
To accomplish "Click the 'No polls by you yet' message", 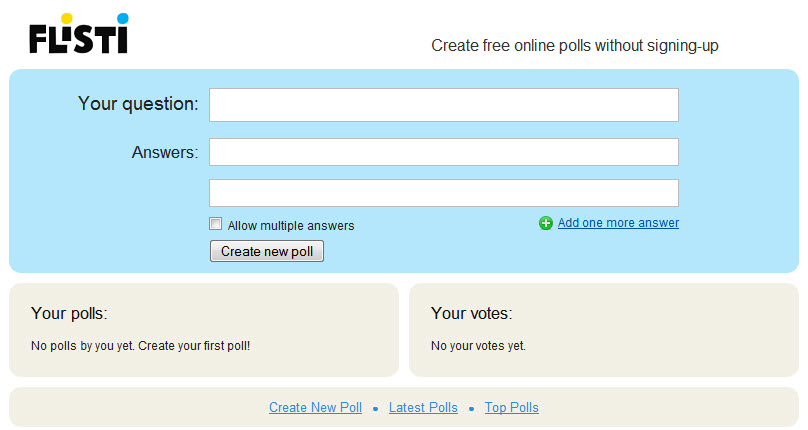I will coord(140,345).
